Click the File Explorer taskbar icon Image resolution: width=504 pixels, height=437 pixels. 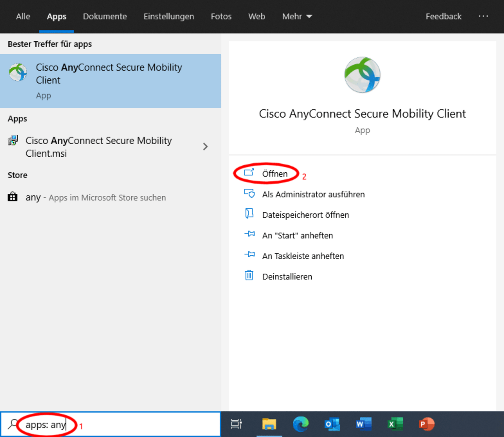pyautogui.click(x=269, y=424)
